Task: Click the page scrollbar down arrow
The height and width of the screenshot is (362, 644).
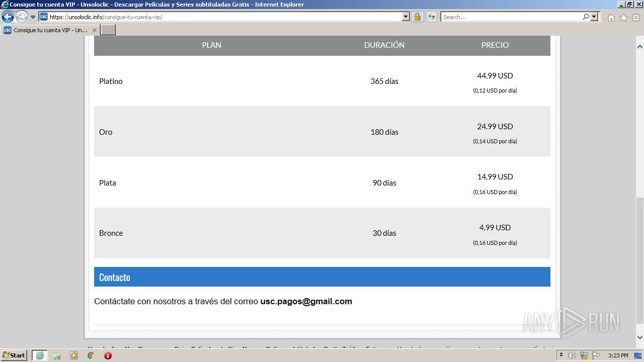Action: 640,337
